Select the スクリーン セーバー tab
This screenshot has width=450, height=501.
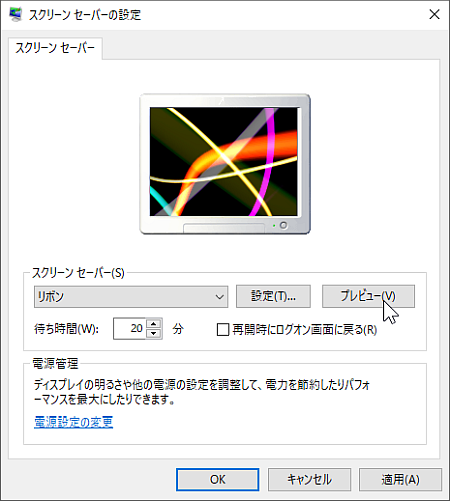[x=55, y=48]
